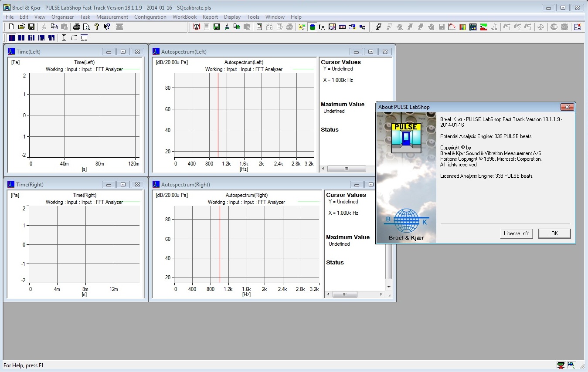Click OK in About PULSE LabShop dialog
This screenshot has width=588, height=372.
tap(554, 233)
